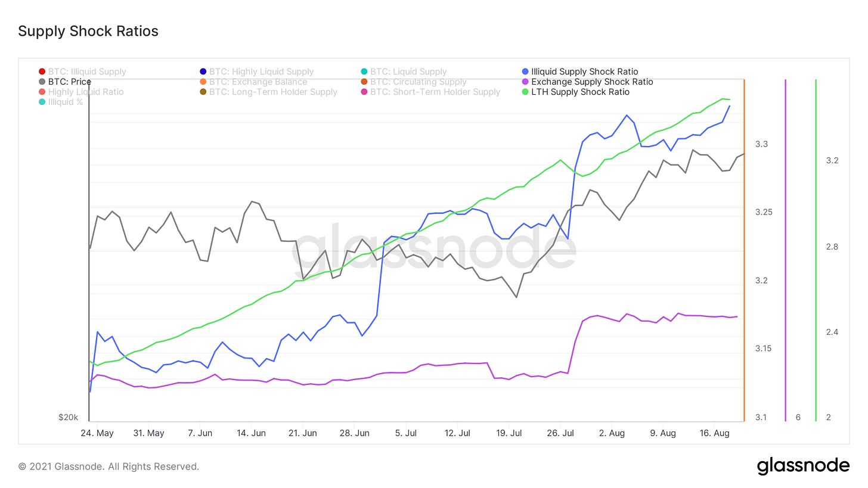The image size is (868, 488).
Task: Enable BTC: Circulating Supply legend item
Action: [x=414, y=82]
